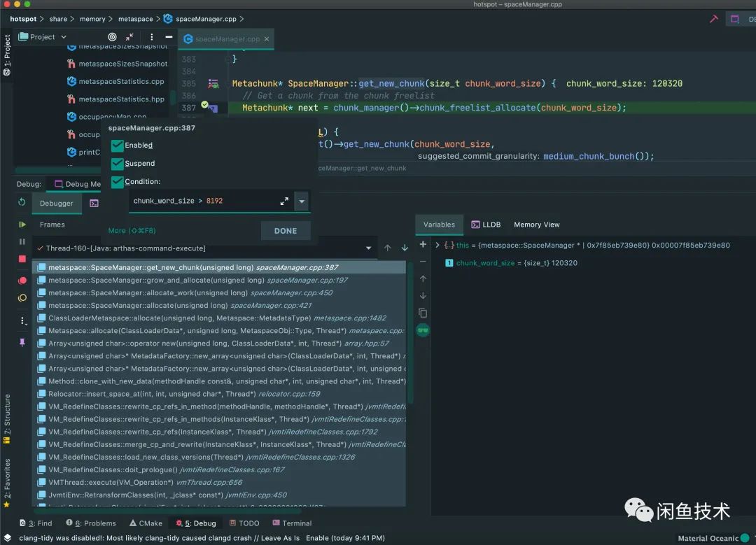Stop the debug session with red square
The height and width of the screenshot is (545, 756).
click(x=22, y=259)
